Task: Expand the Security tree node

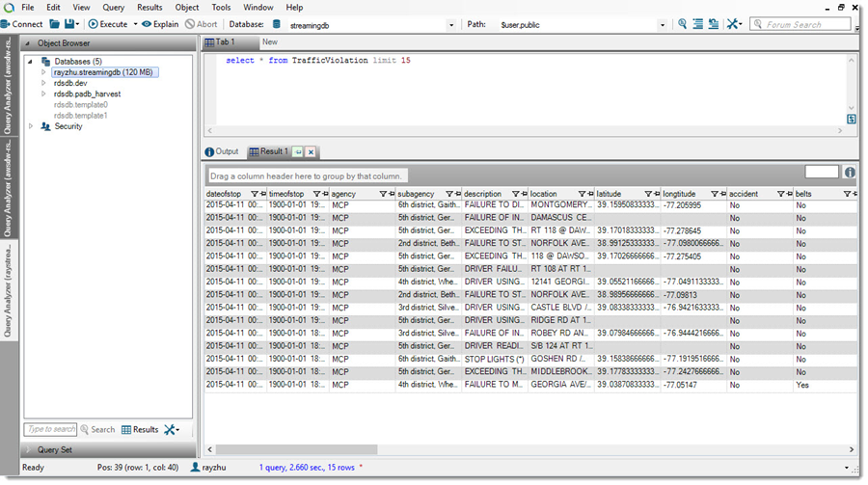Action: 32,126
